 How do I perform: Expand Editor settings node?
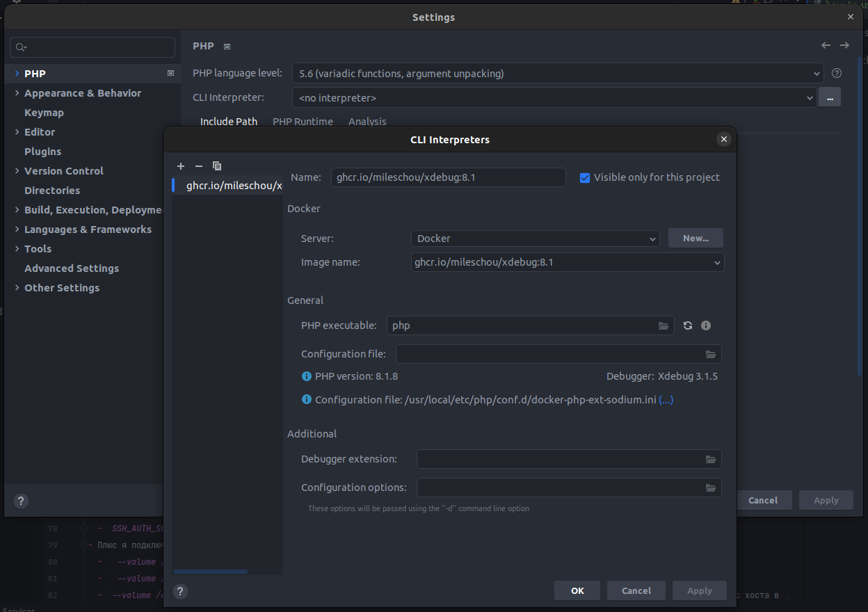click(x=17, y=131)
